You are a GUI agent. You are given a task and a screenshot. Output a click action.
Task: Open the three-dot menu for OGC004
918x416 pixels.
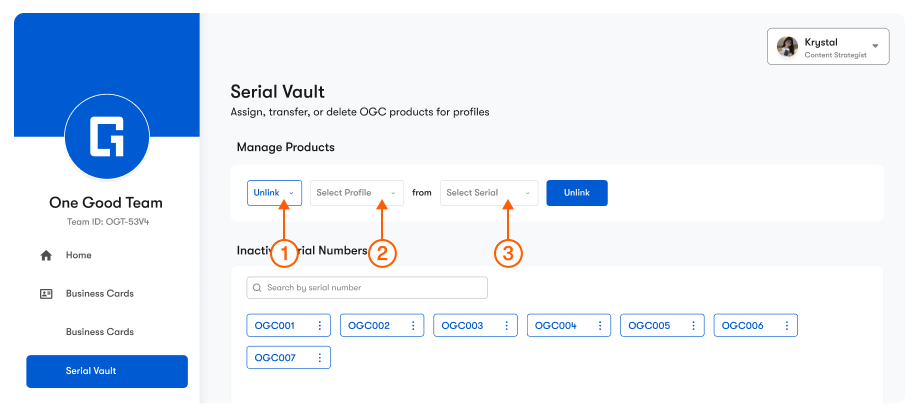(x=599, y=326)
